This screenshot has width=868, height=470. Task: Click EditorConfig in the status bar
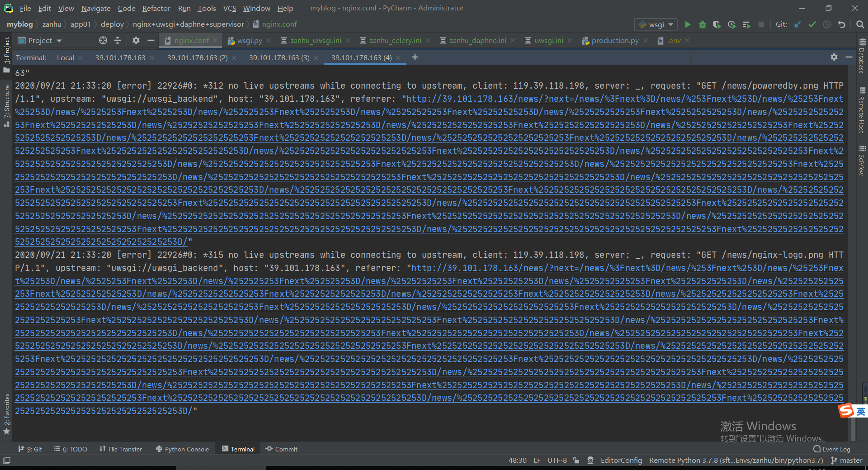tap(621, 461)
